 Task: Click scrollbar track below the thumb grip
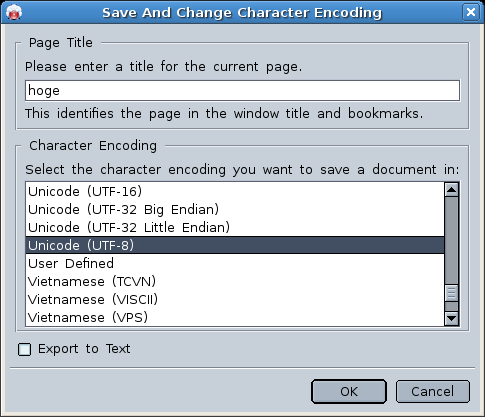tap(452, 306)
